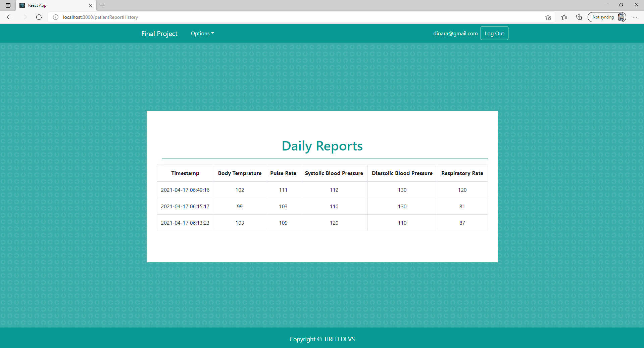Click the Systolic Blood Pressure column header
Viewport: 644px width, 348px height.
[334, 173]
